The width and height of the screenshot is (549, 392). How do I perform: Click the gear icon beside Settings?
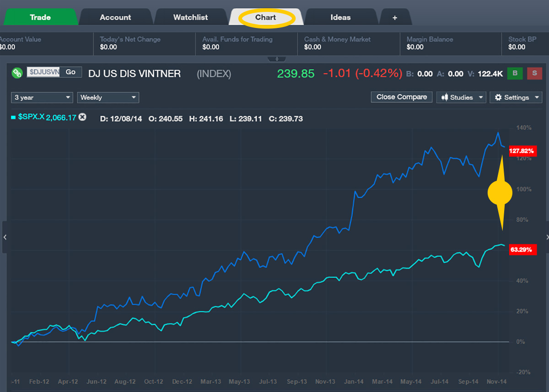tap(498, 97)
